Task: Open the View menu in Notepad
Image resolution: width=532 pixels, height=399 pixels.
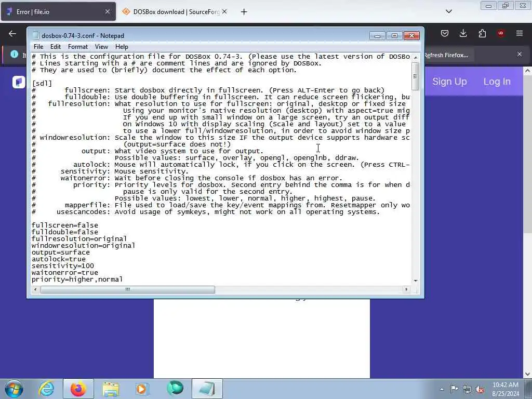Action: [x=101, y=47]
